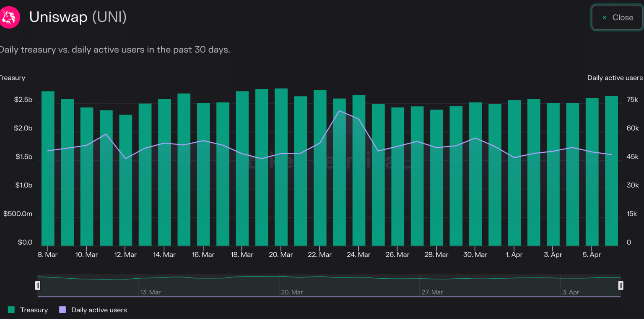Click the Uniswap unicorn logo
This screenshot has width=644, height=319.
click(x=9, y=17)
